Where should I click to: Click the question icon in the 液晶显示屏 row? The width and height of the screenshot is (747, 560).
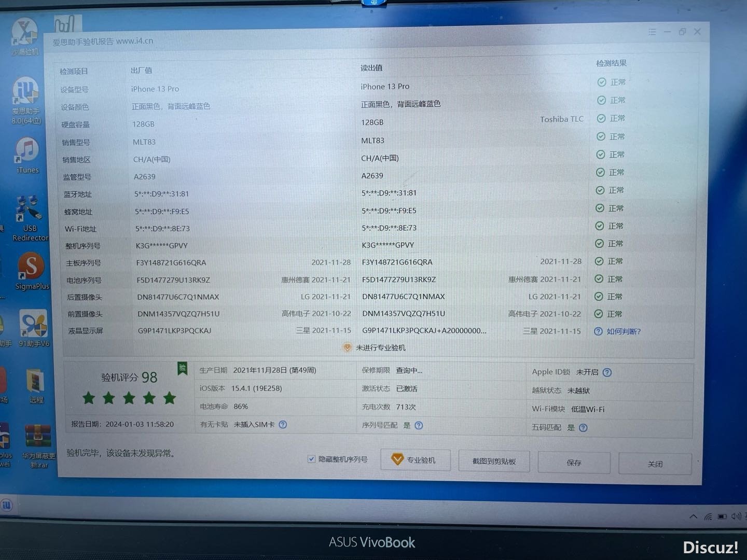598,331
